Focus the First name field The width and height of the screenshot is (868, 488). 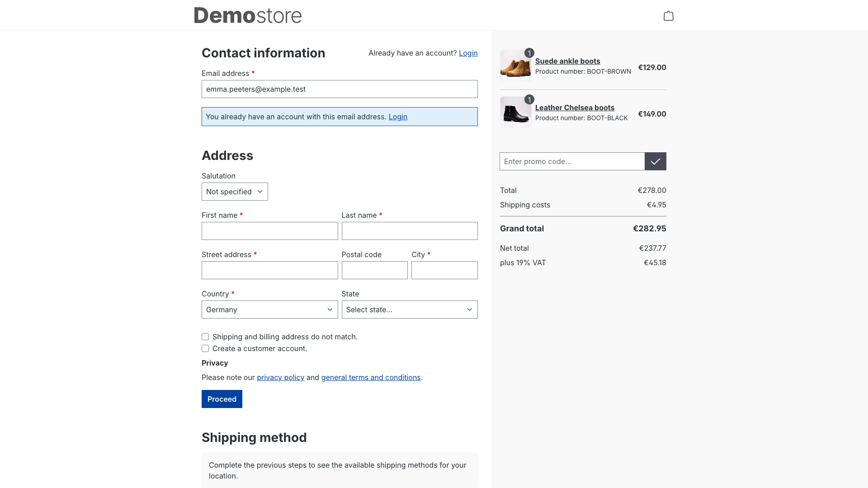coord(269,231)
